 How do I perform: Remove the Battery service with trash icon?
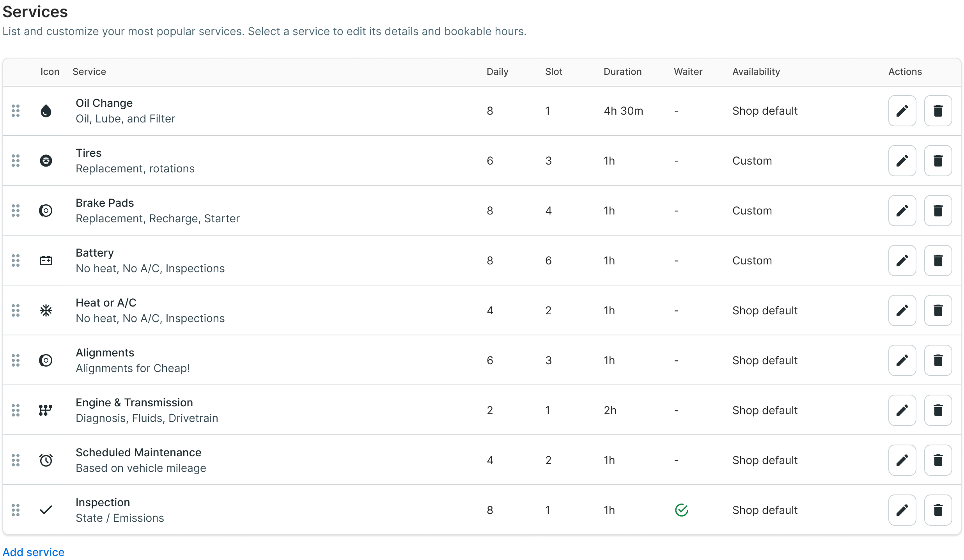point(938,261)
